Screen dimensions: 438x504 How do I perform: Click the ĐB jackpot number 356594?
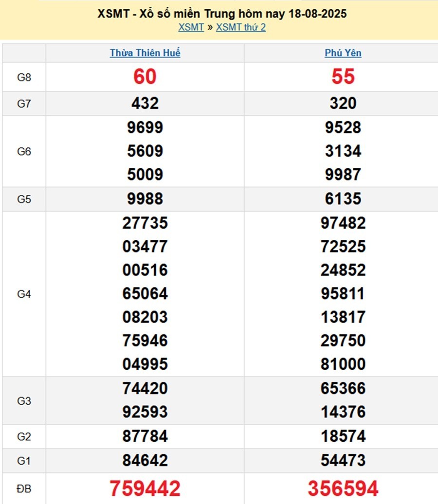(x=343, y=488)
